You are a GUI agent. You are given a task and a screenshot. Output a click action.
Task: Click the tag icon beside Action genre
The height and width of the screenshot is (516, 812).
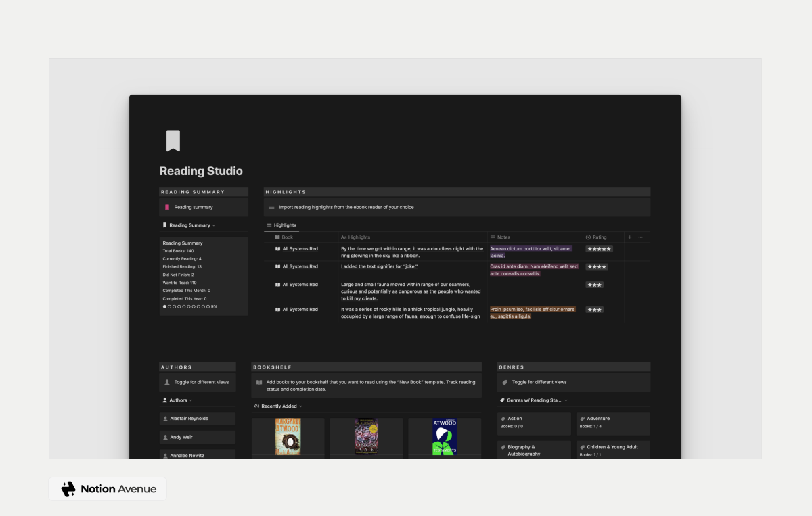point(503,419)
